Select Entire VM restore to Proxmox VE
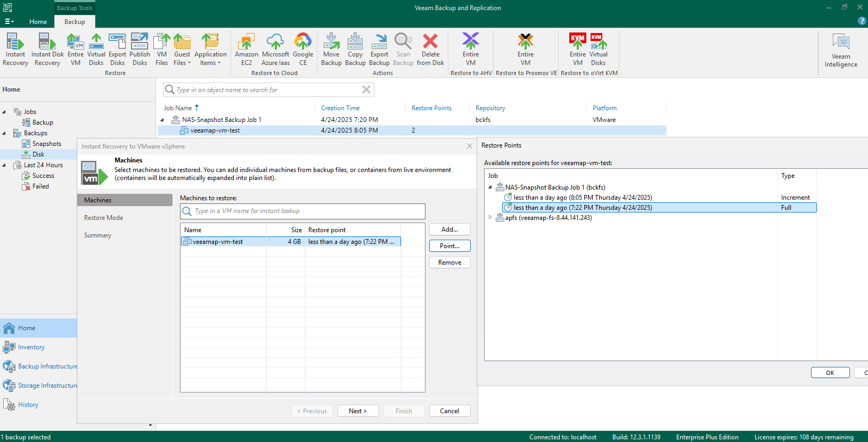The width and height of the screenshot is (868, 442). 525,50
